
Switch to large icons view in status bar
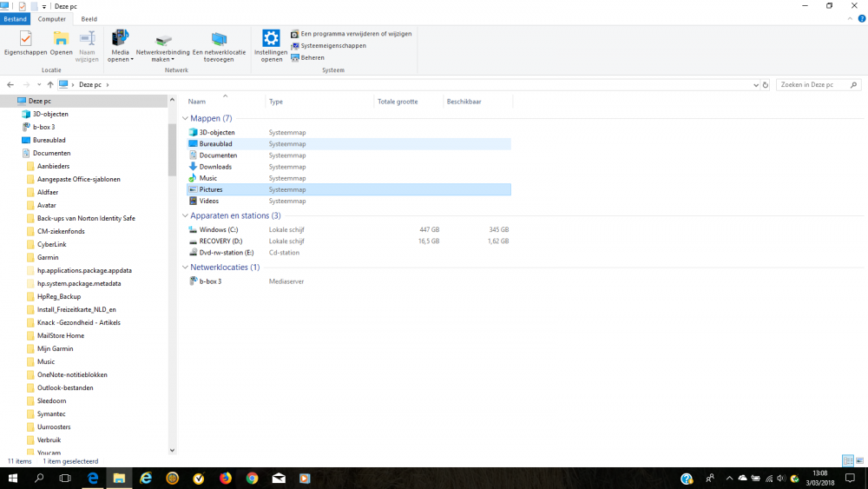pos(859,461)
